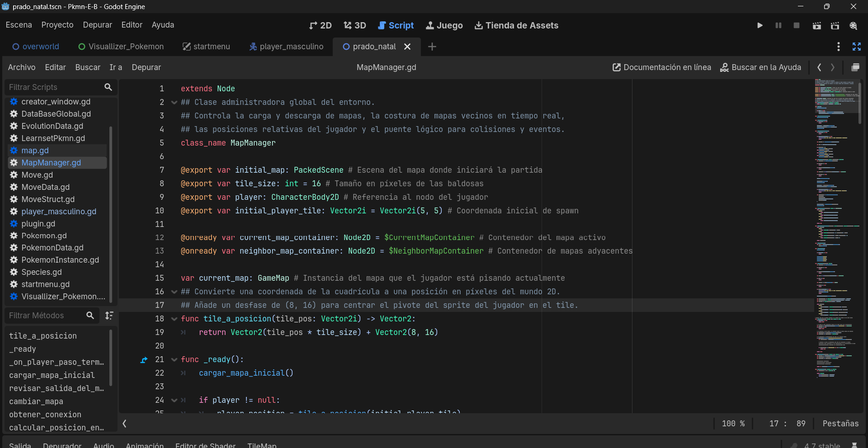
Task: Fold the comment block at line 2
Action: (174, 103)
